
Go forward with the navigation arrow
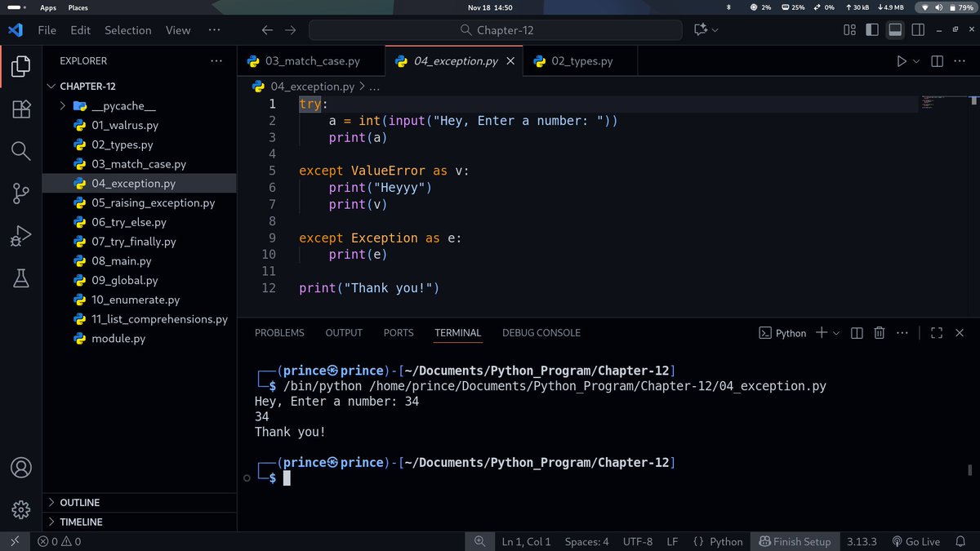coord(291,30)
